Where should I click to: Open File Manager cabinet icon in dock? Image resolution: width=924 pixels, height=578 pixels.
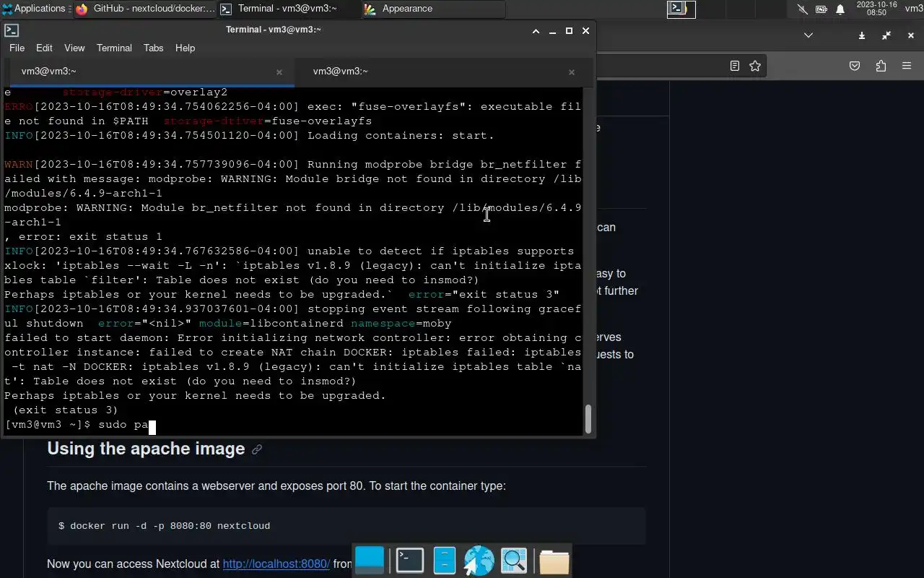(x=445, y=561)
